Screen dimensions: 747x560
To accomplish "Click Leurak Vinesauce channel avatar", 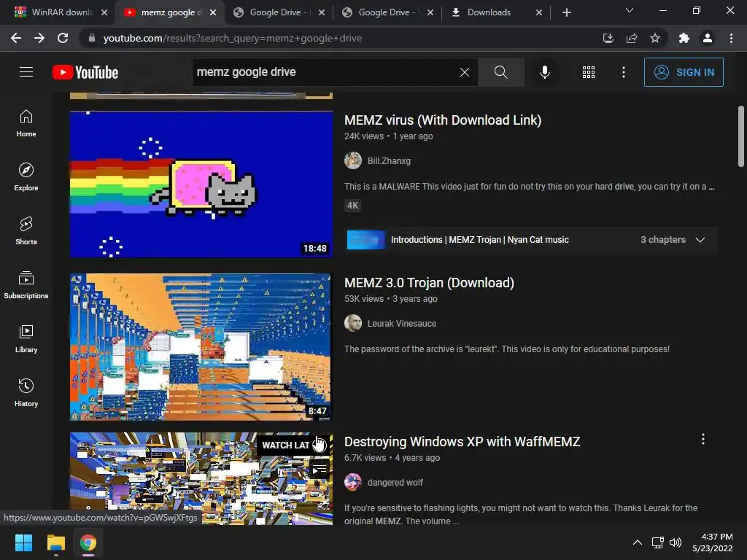I will [353, 323].
